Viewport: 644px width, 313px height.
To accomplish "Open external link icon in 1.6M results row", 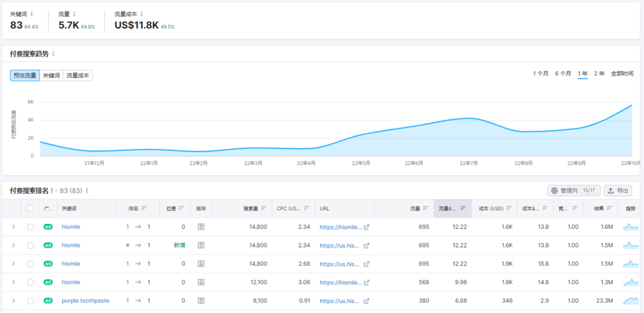I will coord(366,227).
